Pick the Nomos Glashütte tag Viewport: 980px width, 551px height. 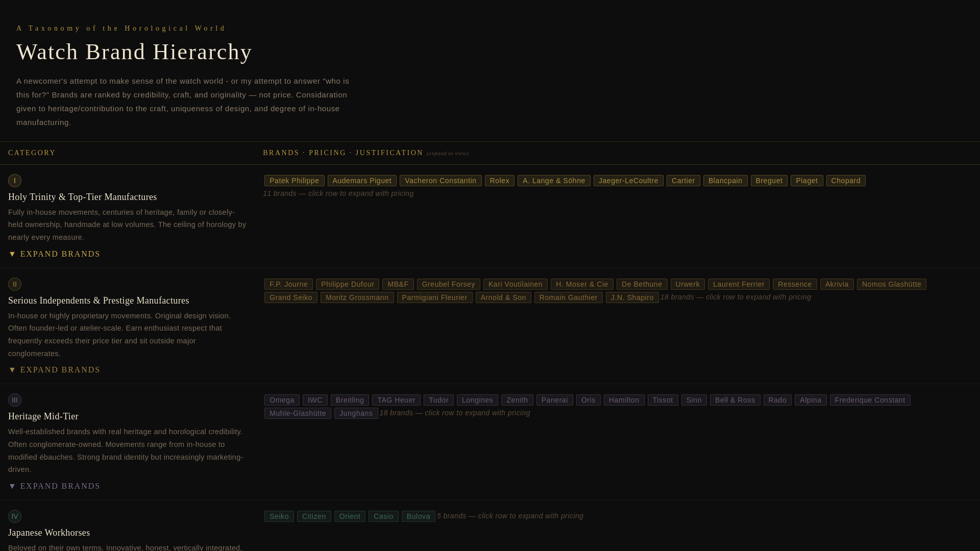pos(892,284)
